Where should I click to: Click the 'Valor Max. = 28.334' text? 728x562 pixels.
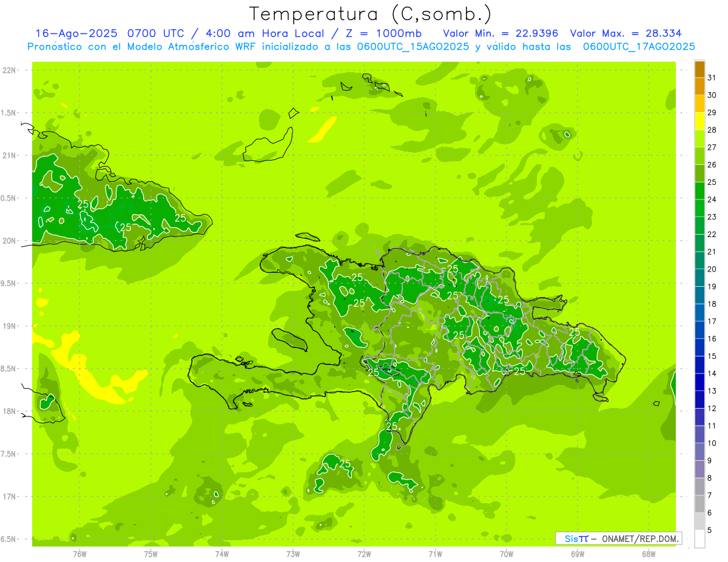625,33
